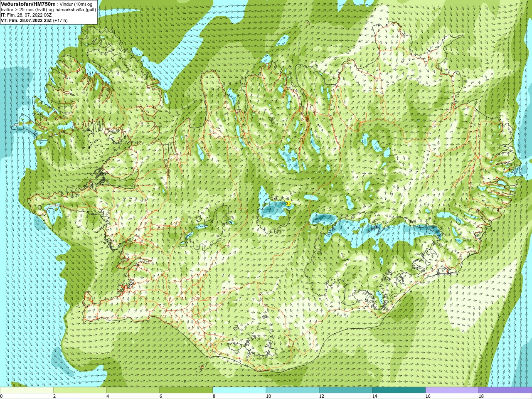Click the legend scale value 18
The image size is (532, 399).
click(481, 396)
